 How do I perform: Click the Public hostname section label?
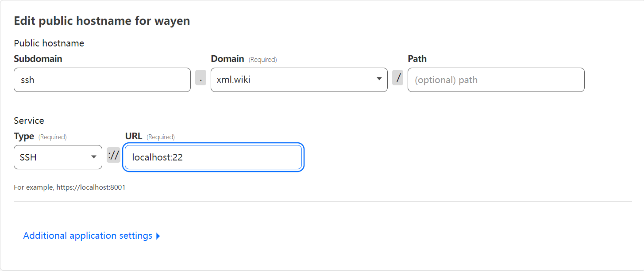pyautogui.click(x=49, y=43)
